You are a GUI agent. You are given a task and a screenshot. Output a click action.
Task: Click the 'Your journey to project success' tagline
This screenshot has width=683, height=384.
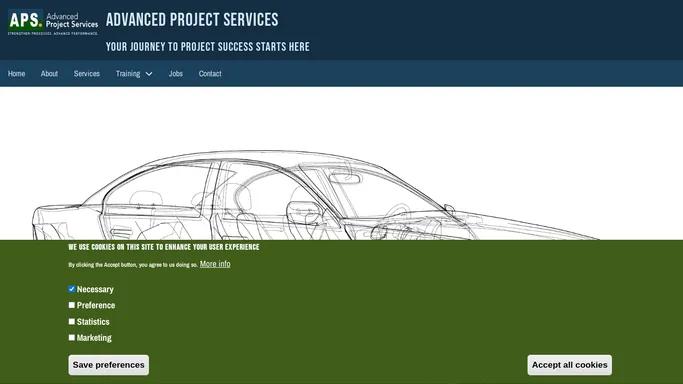pos(208,47)
